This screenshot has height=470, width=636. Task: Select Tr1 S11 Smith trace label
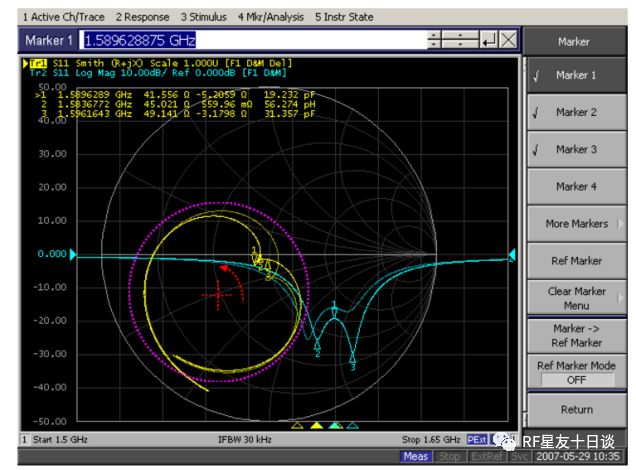[161, 63]
